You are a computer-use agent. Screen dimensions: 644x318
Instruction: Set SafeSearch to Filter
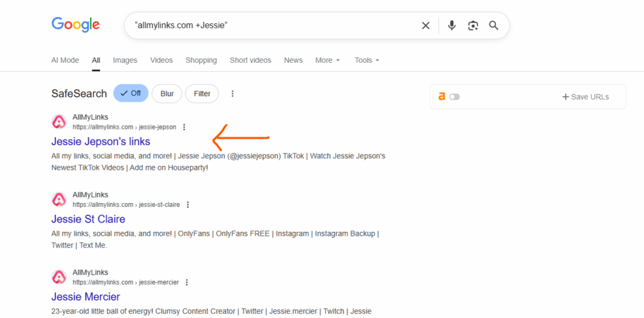[202, 94]
